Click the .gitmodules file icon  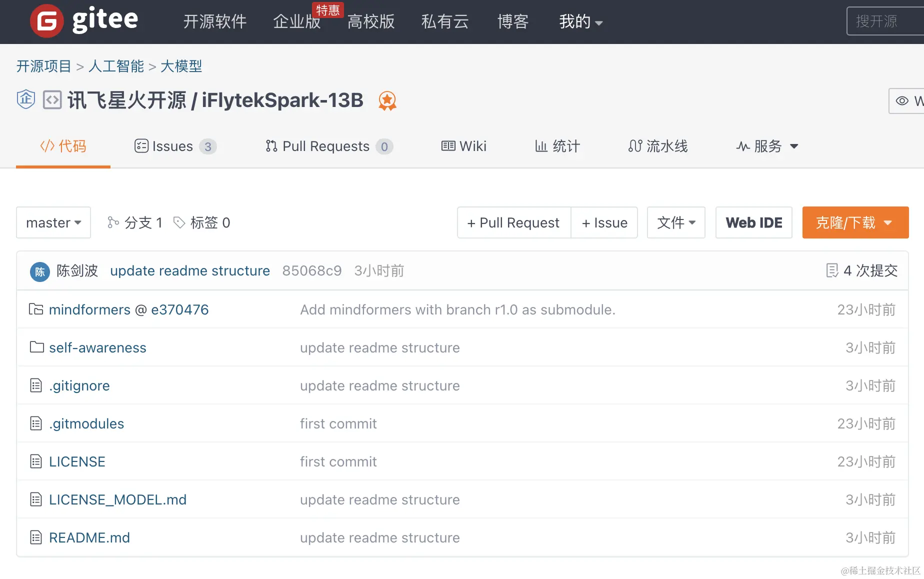[36, 423]
